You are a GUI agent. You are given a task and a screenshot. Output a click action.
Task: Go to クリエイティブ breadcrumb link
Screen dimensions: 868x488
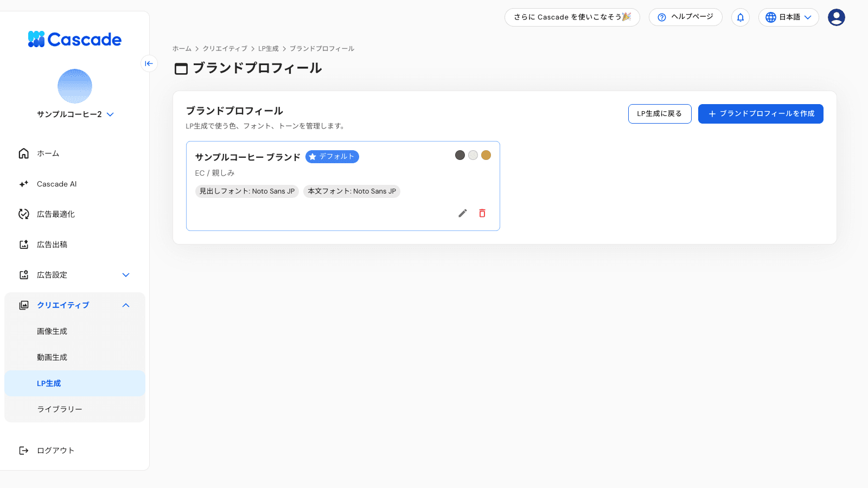tap(225, 49)
